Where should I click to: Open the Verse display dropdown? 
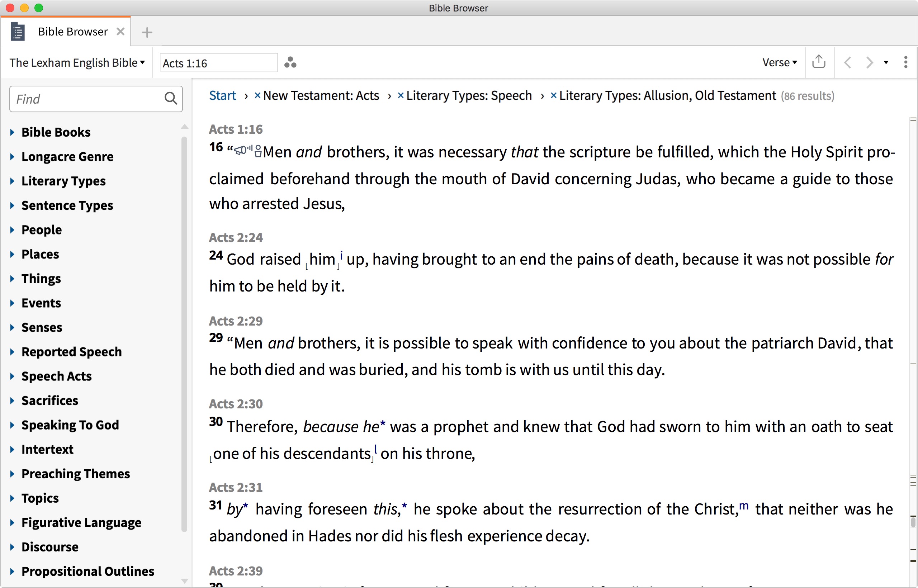tap(780, 62)
